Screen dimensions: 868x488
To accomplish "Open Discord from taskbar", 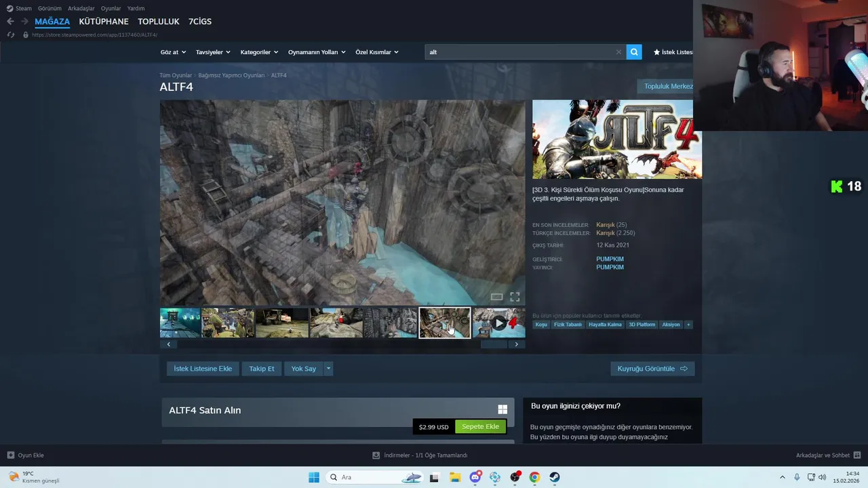I will (475, 477).
